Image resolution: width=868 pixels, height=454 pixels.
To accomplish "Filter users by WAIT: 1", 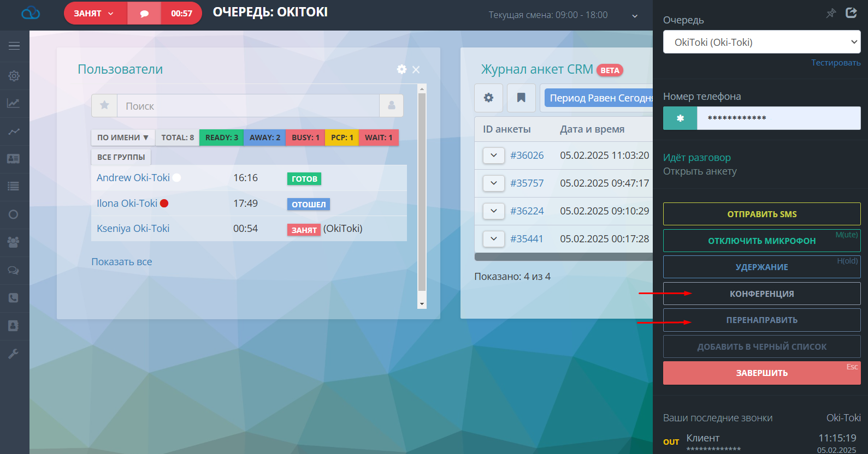I will point(379,138).
